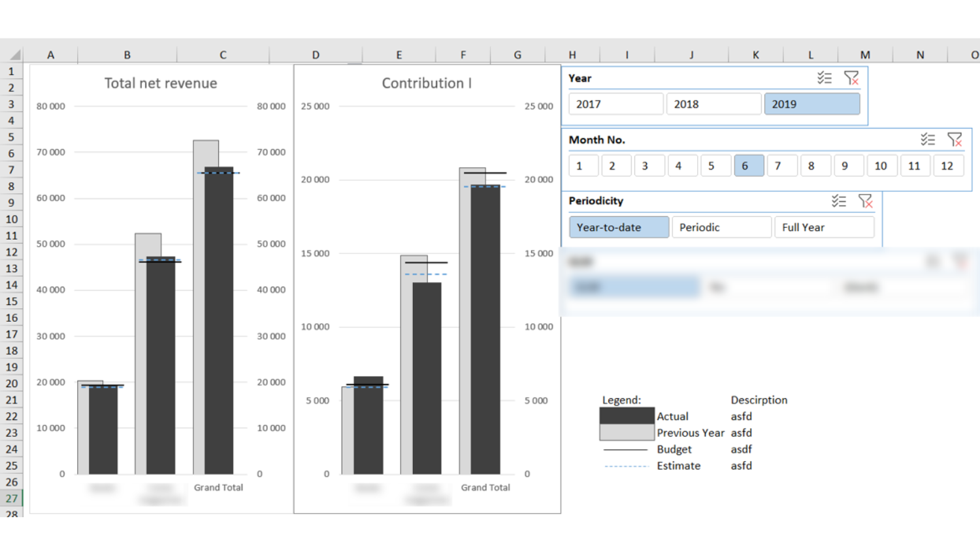This screenshot has width=980, height=555.
Task: Choose month 12 in the Month No. slicer
Action: coord(947,166)
